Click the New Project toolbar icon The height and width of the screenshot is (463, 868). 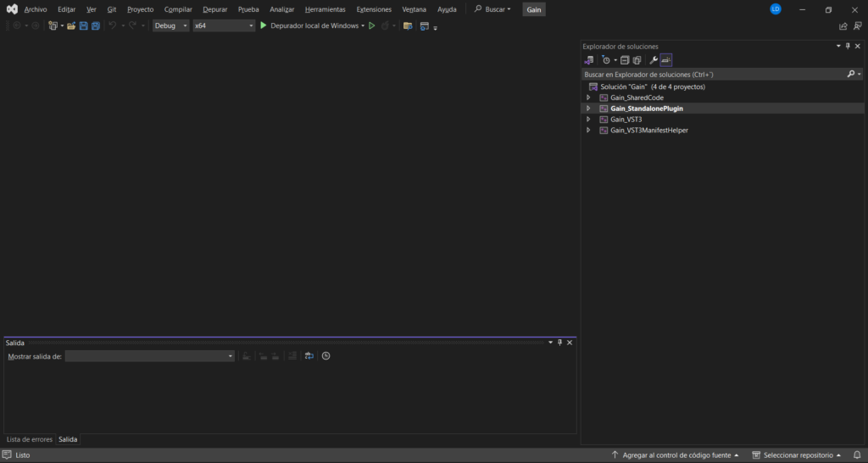pos(53,26)
